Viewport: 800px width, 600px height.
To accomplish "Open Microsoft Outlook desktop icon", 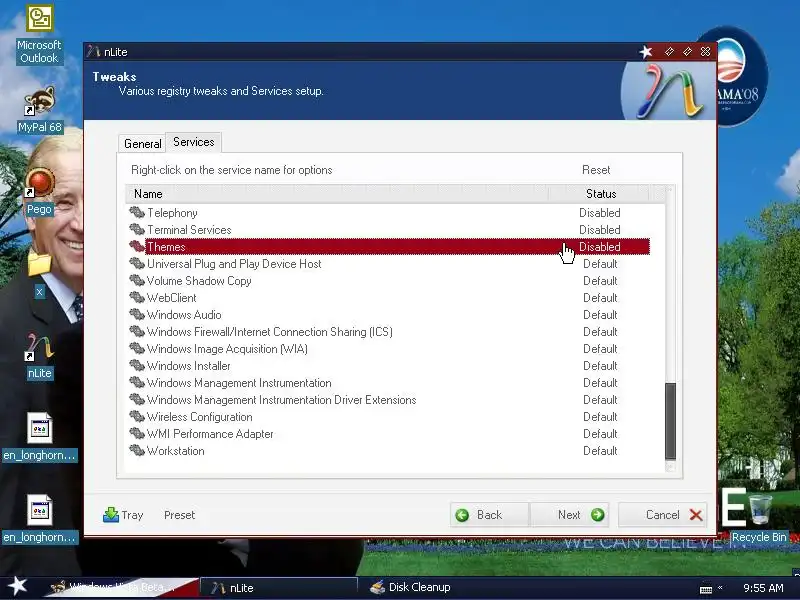I will click(x=39, y=35).
